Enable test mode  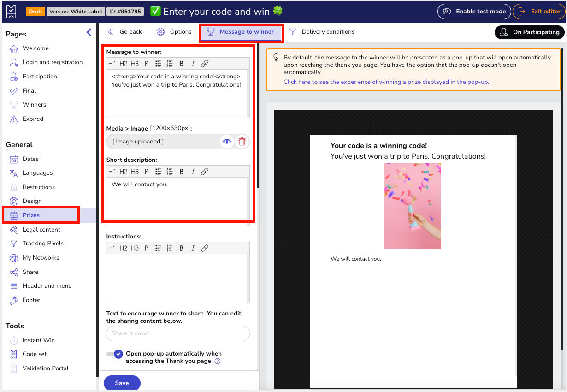pos(474,11)
